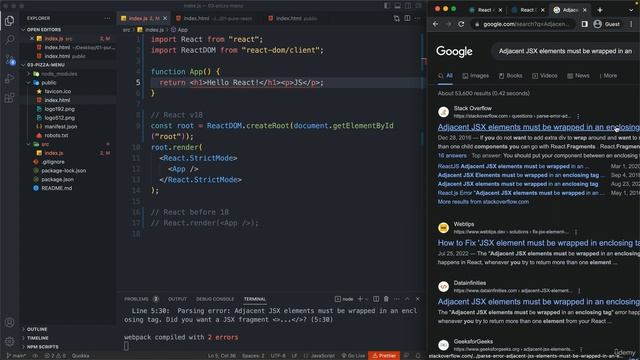This screenshot has width=640, height=360.
Task: Open Stack Overflow Adjacent JSX elements result
Action: click(538, 127)
